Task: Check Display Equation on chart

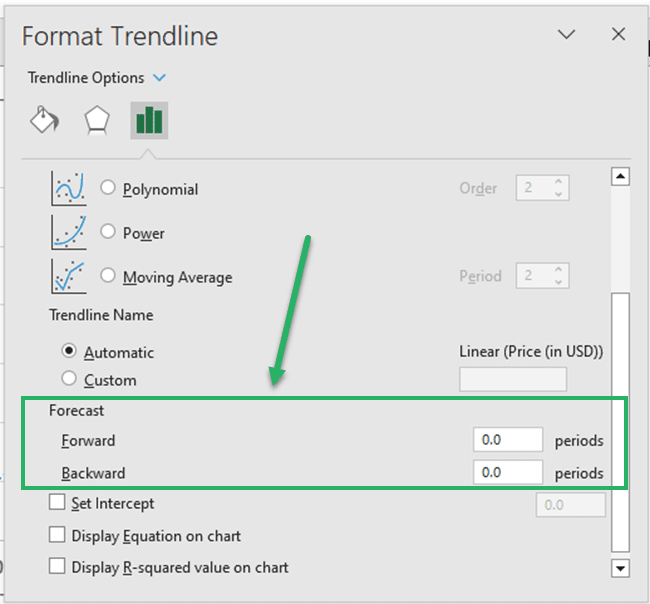Action: pyautogui.click(x=57, y=534)
